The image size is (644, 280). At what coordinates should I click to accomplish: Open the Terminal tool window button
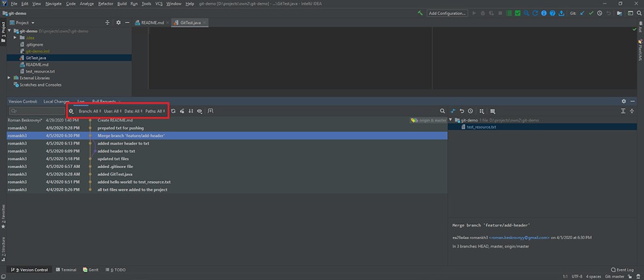(65, 270)
